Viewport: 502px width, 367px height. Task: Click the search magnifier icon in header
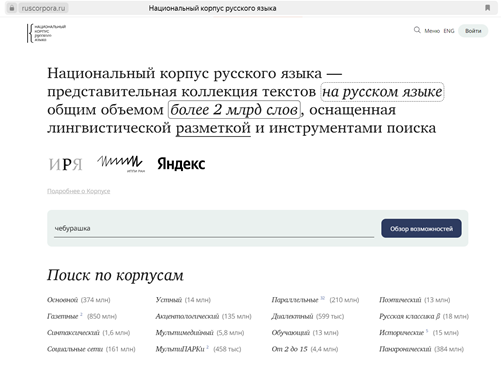pyautogui.click(x=417, y=30)
